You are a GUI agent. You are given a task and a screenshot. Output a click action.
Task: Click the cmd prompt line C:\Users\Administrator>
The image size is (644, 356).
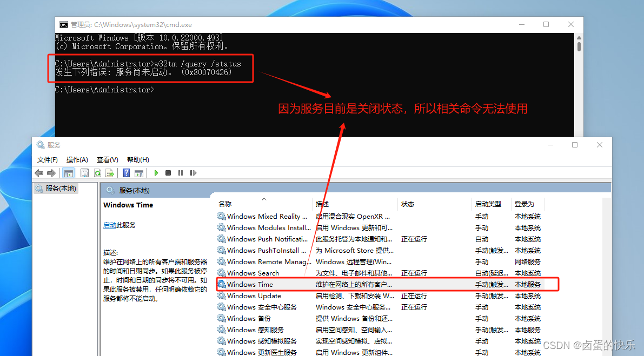[105, 90]
